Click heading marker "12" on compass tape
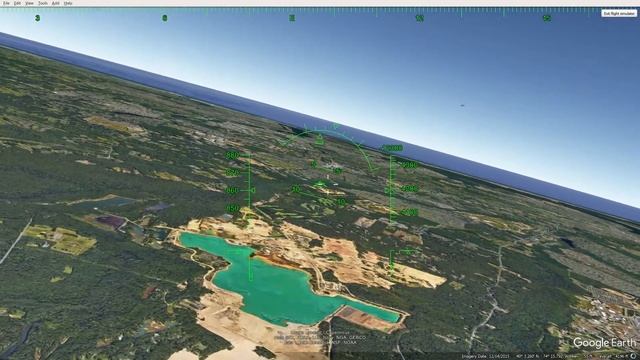 (x=419, y=18)
